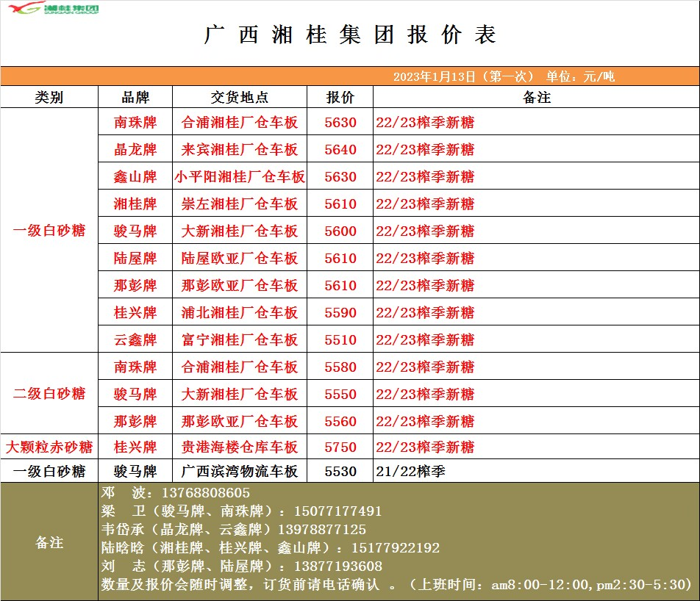Select the 5600 price cell
Image resolution: width=700 pixels, height=601 pixels.
pyautogui.click(x=340, y=231)
